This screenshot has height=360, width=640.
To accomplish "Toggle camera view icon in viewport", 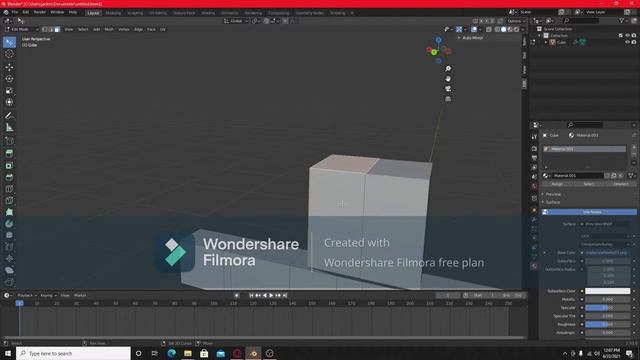I will [448, 89].
